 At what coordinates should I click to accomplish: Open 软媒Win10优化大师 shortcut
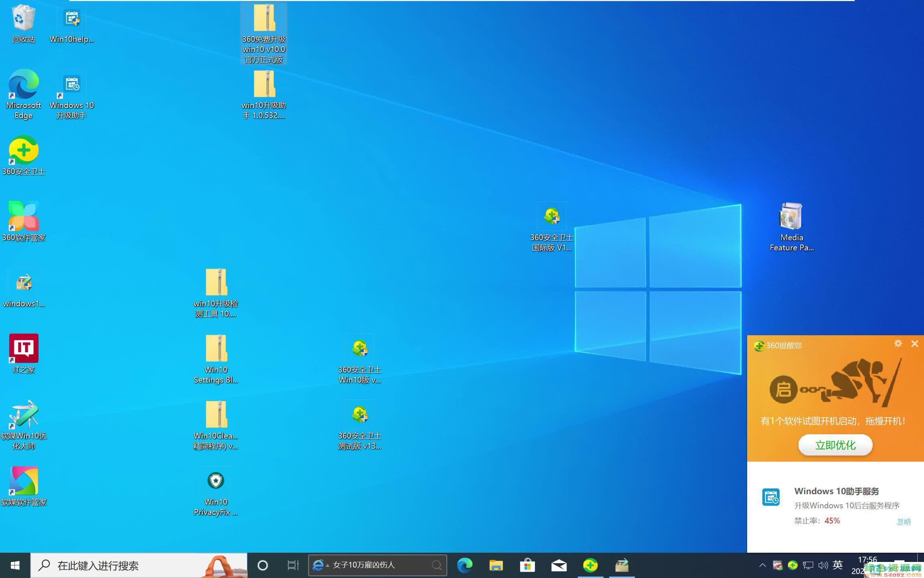point(23,425)
